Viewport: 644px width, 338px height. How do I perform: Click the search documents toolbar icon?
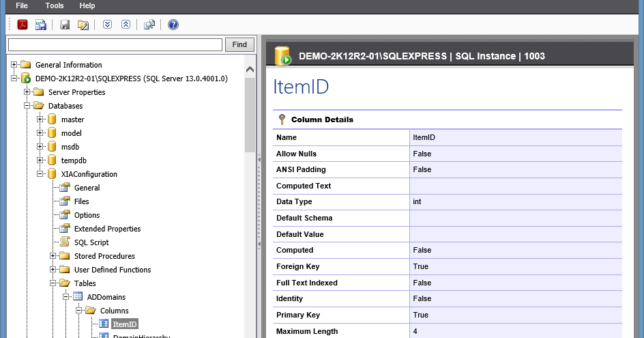point(149,25)
